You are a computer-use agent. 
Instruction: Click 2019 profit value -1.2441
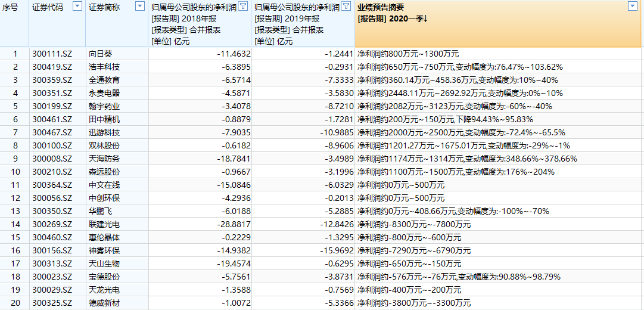click(339, 54)
